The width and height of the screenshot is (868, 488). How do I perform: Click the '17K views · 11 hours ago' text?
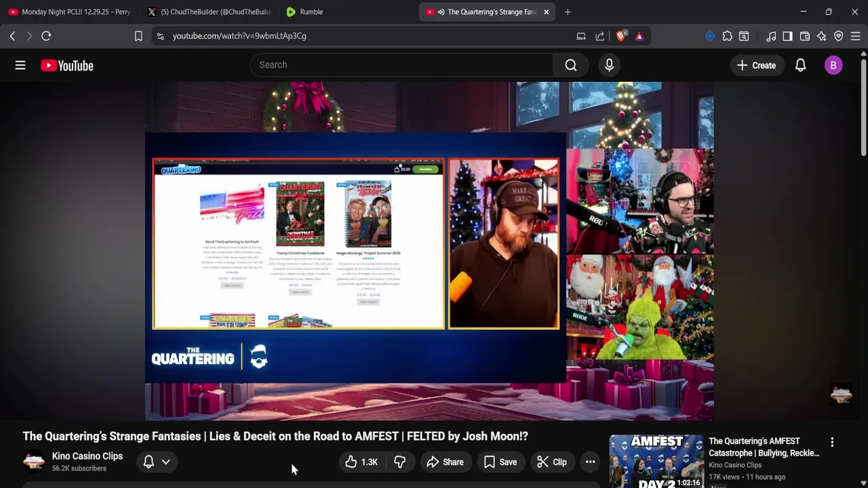coord(747,477)
